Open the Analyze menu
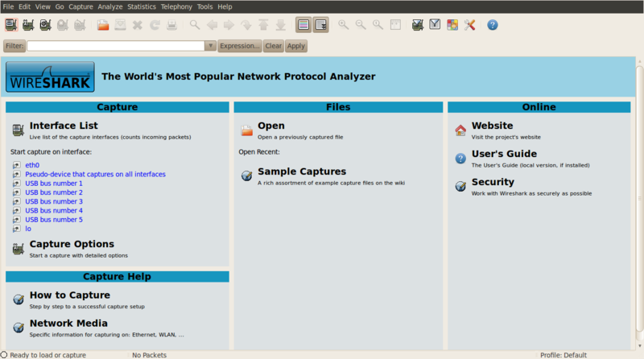The height and width of the screenshot is (359, 644). point(110,6)
